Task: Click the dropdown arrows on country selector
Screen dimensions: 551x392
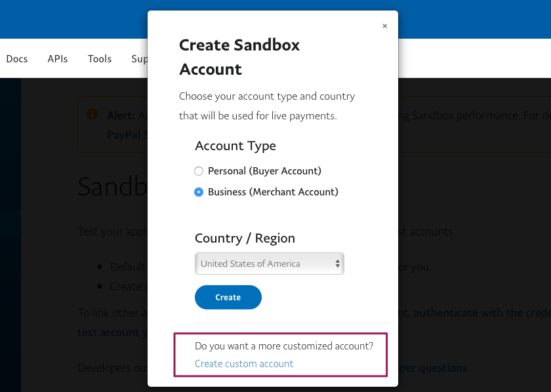Action: click(x=339, y=264)
